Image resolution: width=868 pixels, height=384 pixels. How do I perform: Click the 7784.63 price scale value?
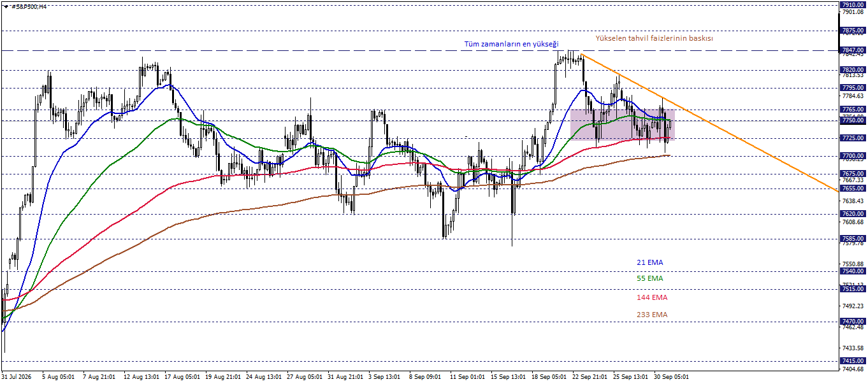(853, 96)
